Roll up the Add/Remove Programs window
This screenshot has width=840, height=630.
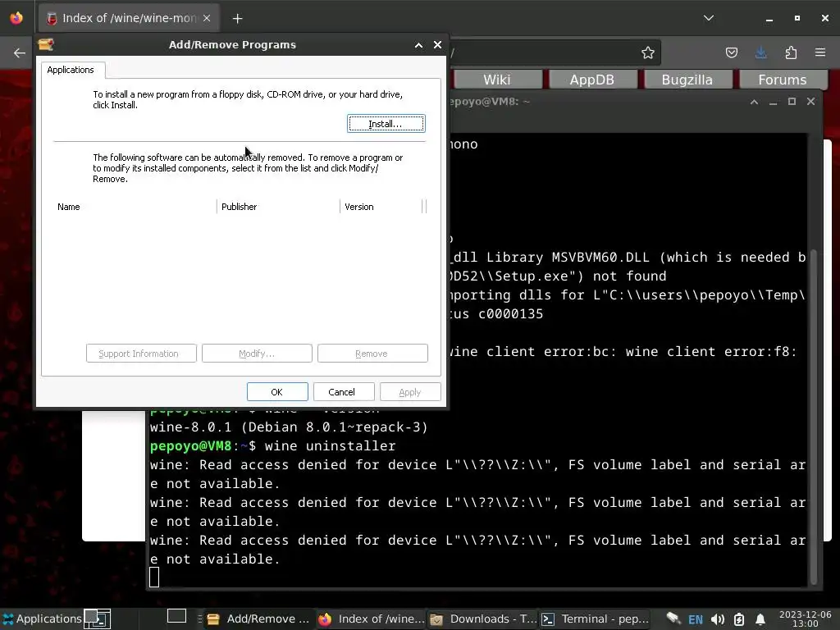(x=418, y=45)
